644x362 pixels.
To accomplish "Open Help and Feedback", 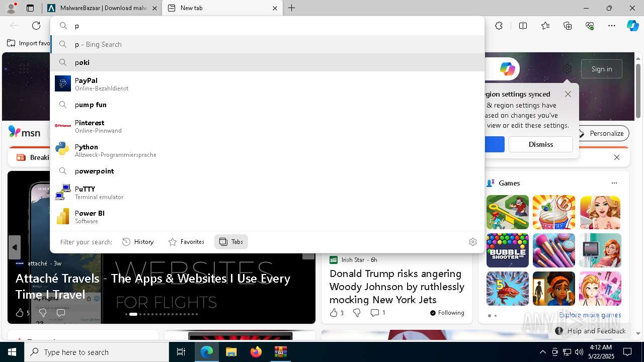I will pyautogui.click(x=591, y=331).
